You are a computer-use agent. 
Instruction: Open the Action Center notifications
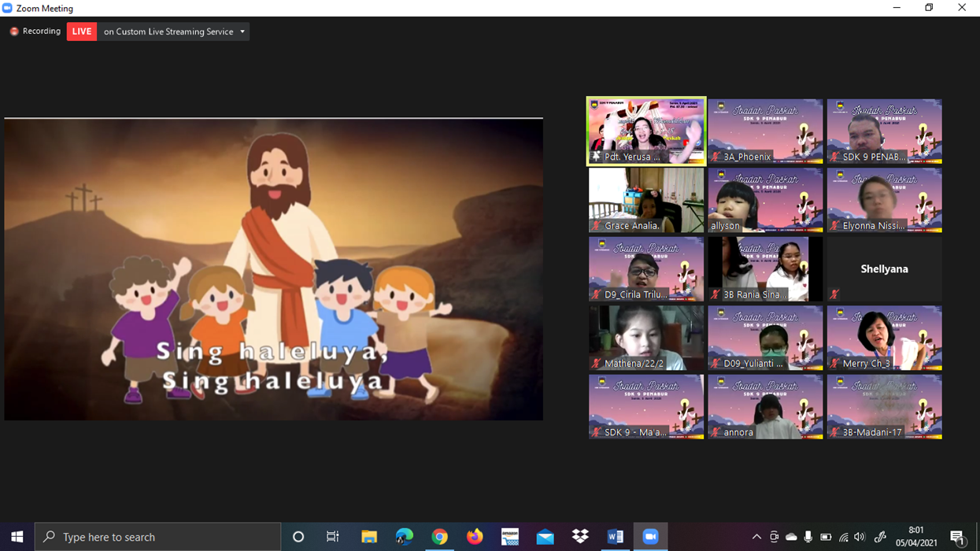(x=958, y=537)
